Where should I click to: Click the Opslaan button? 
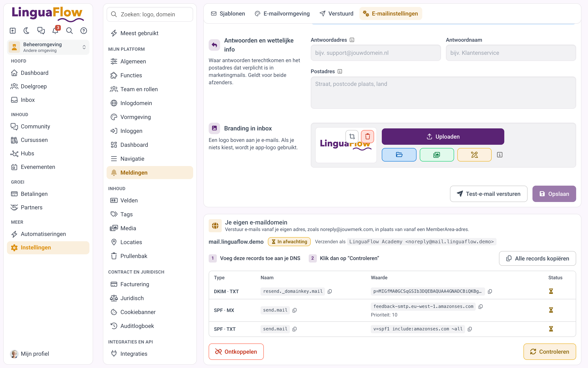[554, 194]
